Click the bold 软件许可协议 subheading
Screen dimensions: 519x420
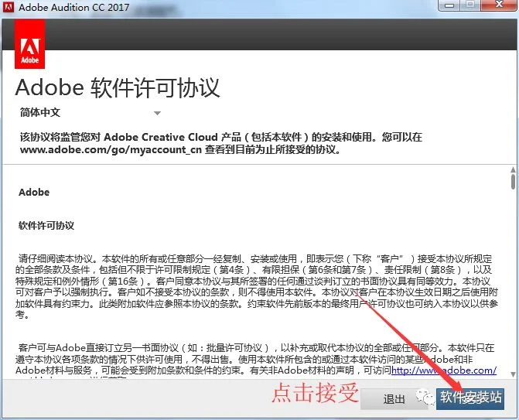tap(46, 226)
